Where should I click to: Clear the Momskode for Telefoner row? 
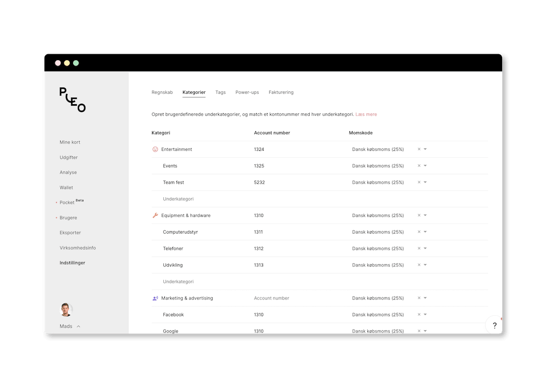click(419, 249)
